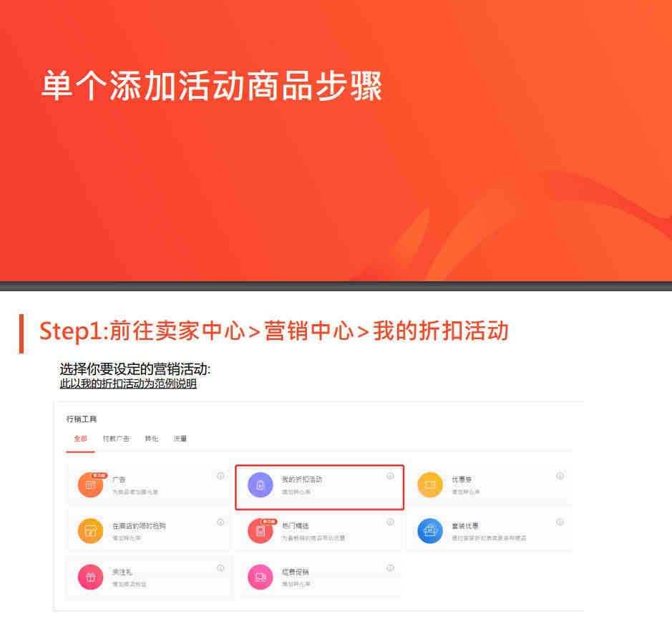Image resolution: width=672 pixels, height=619 pixels.
Task: Select the 流量 tab
Action: tap(180, 439)
